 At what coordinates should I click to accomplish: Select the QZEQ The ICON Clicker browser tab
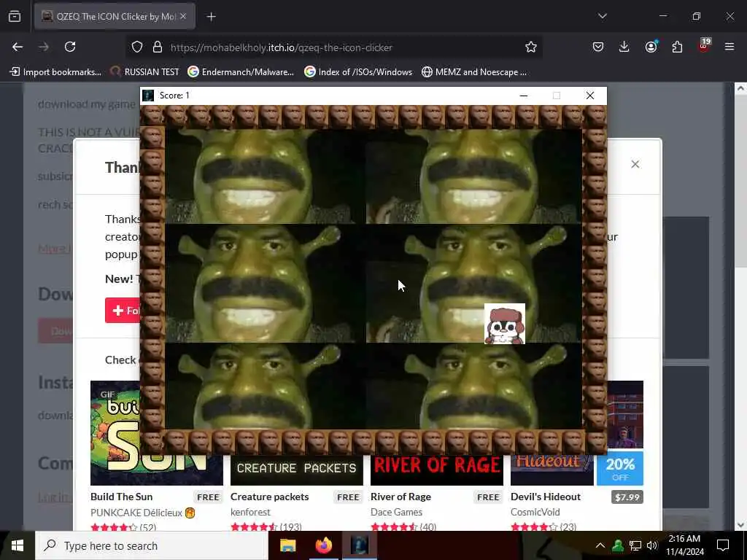[115, 17]
